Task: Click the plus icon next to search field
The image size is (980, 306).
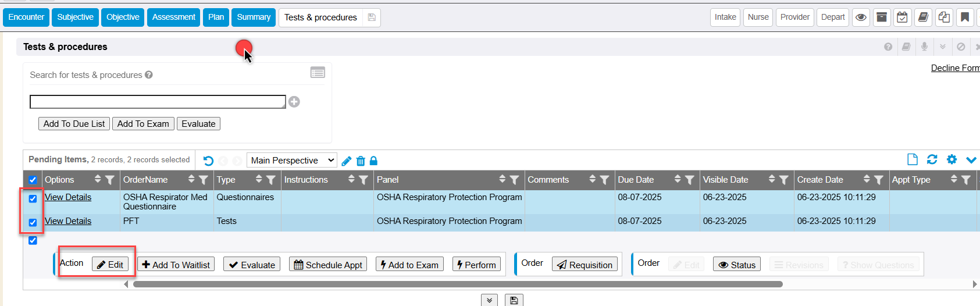Action: click(294, 102)
